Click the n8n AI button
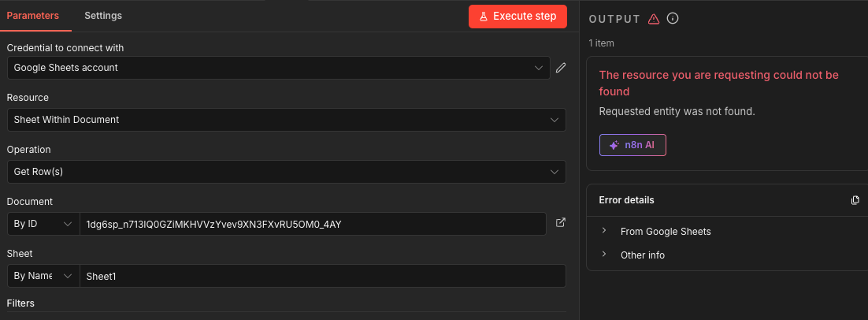The image size is (868, 320). pyautogui.click(x=632, y=145)
